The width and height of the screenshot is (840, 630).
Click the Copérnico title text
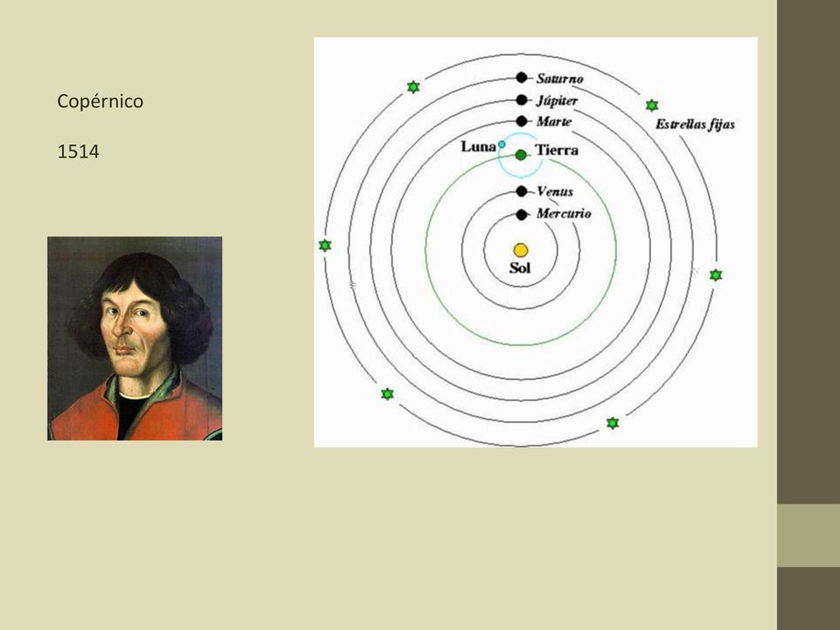(x=100, y=101)
